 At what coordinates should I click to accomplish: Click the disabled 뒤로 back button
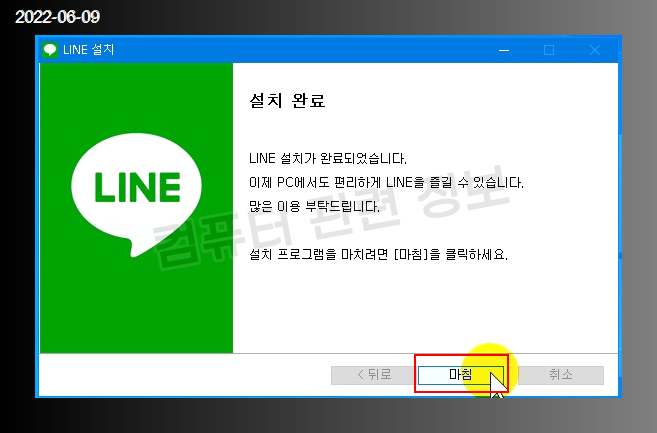pyautogui.click(x=374, y=375)
